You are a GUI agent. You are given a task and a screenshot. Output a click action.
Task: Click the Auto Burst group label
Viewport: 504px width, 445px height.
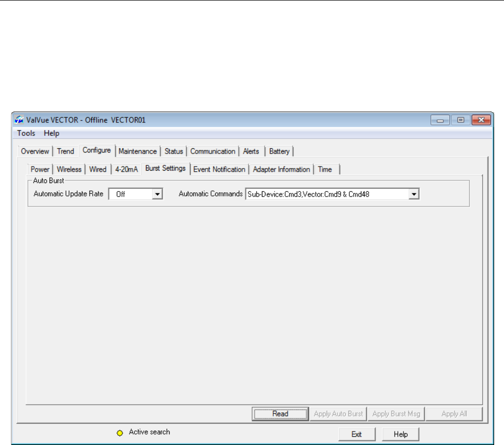[49, 180]
